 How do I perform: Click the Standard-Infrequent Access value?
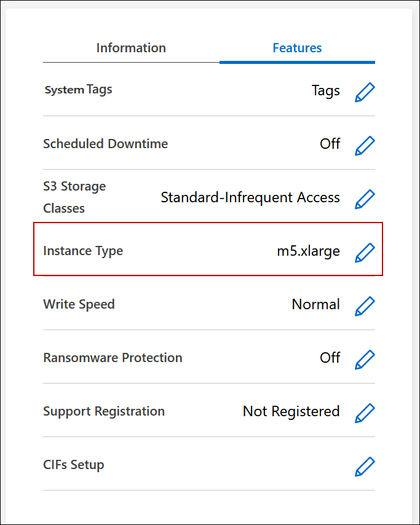(250, 197)
